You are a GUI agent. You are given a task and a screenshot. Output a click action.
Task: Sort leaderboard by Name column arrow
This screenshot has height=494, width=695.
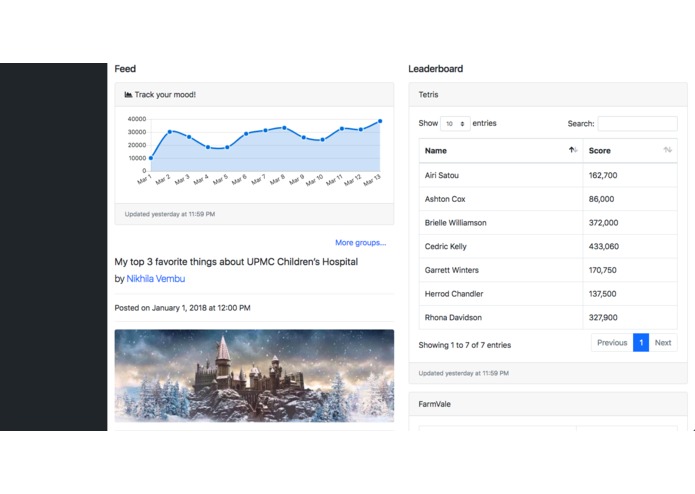[573, 150]
